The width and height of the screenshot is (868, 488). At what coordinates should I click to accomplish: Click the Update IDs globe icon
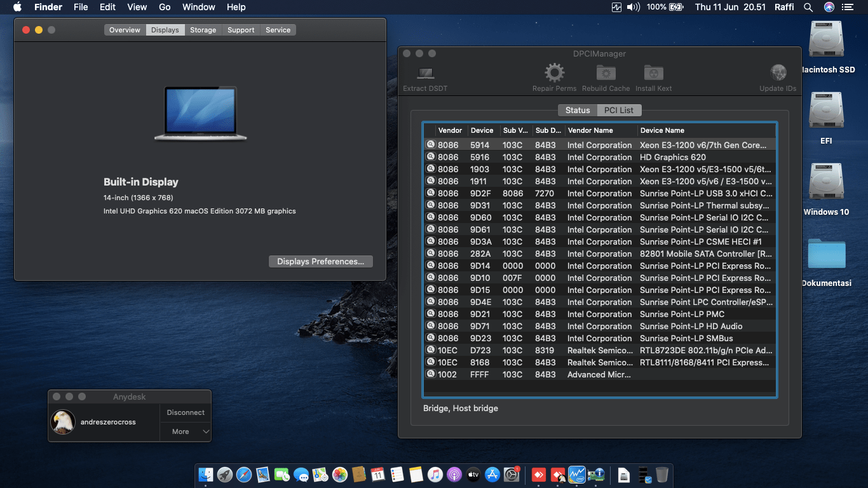click(x=778, y=72)
